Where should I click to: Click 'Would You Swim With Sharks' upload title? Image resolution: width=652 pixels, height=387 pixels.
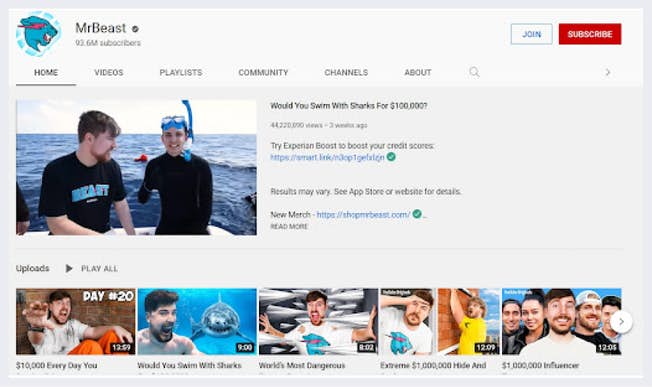[189, 365]
